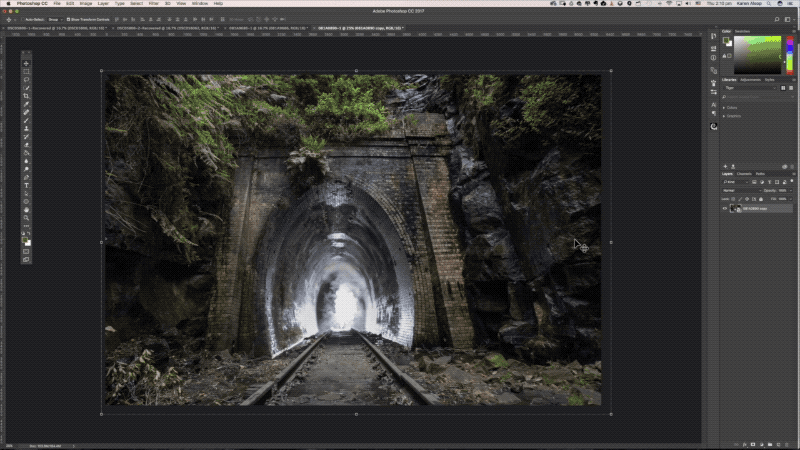Viewport: 800px width, 450px height.
Task: Expand the Colors section in Libraries
Action: pyautogui.click(x=724, y=108)
